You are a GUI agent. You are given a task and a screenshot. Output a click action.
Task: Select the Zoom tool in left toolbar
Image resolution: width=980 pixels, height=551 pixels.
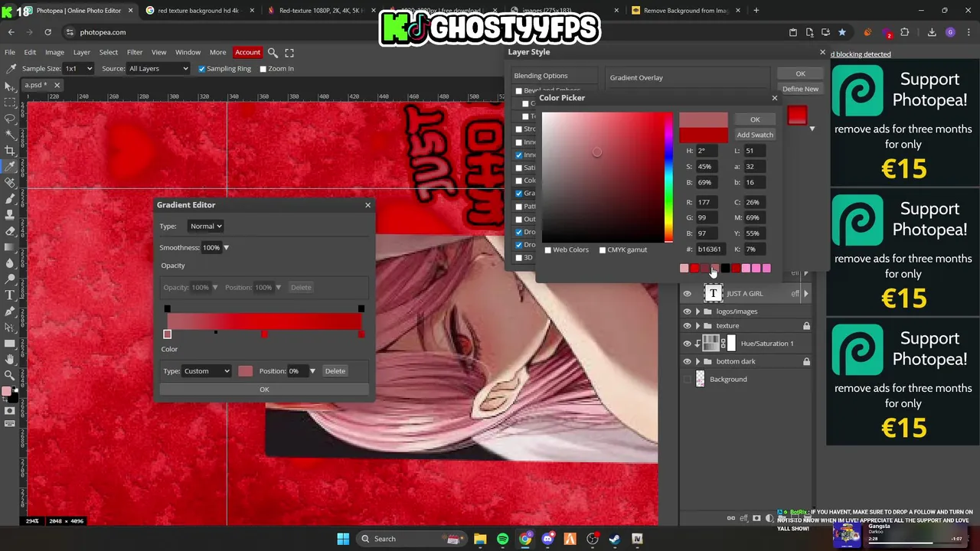point(10,375)
